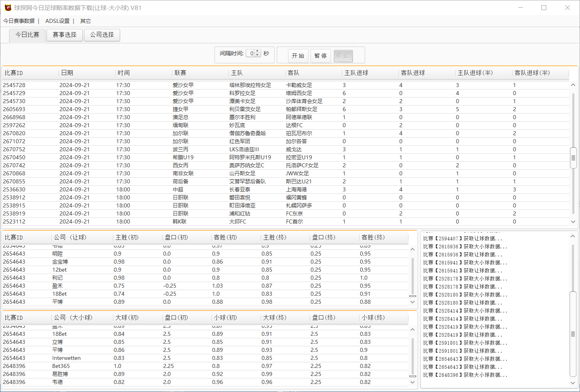Close the application window

568,8
